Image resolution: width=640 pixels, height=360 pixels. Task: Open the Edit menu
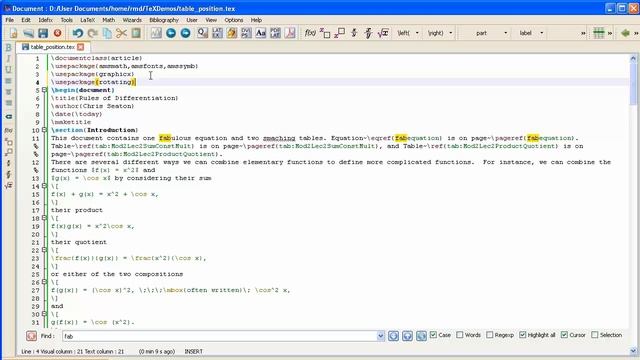pos(26,20)
